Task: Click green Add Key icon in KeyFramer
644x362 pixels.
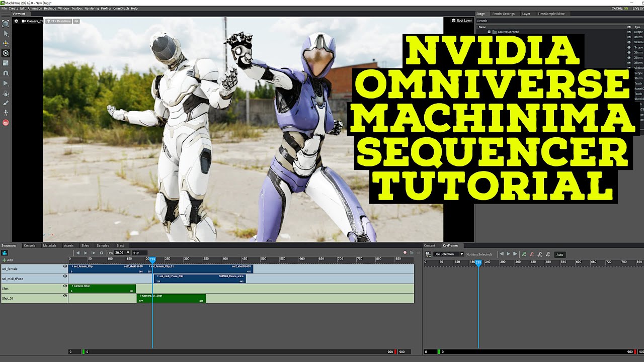Action: coord(524,254)
